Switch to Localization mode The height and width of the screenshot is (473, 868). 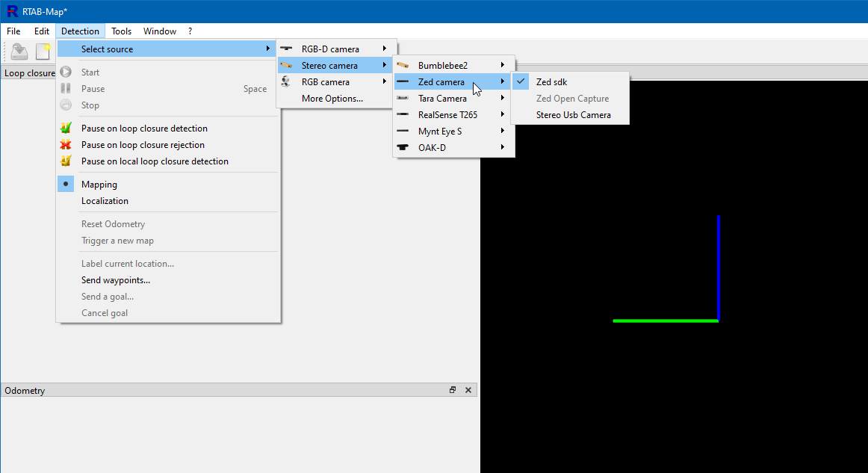click(x=105, y=201)
